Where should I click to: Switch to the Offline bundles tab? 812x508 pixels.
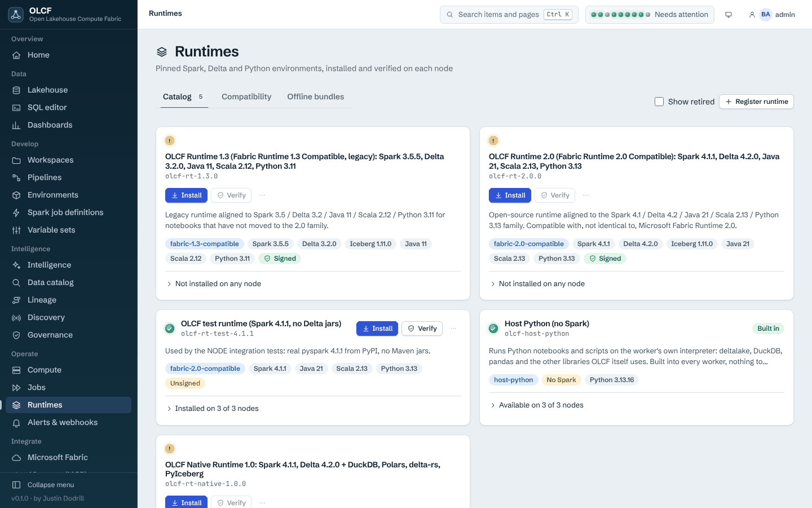click(316, 97)
